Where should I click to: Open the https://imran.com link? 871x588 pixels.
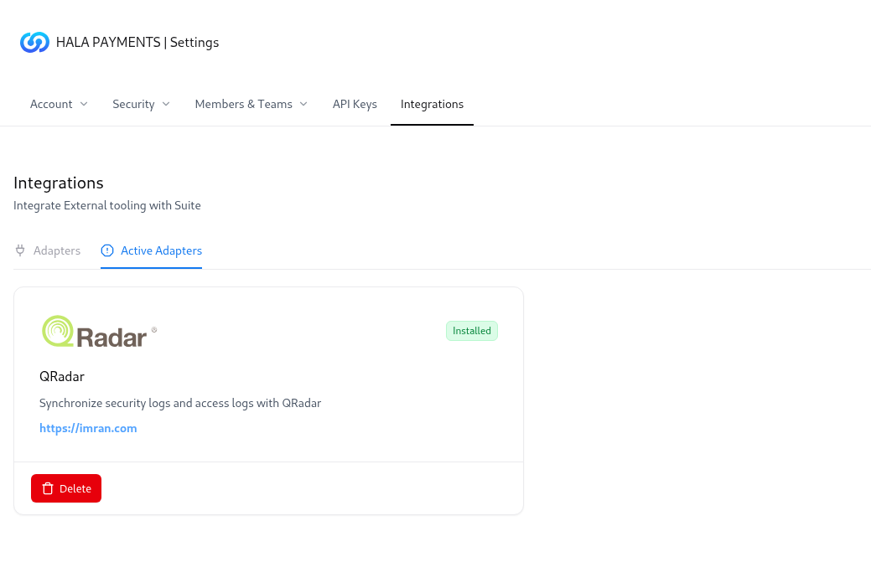click(x=88, y=428)
